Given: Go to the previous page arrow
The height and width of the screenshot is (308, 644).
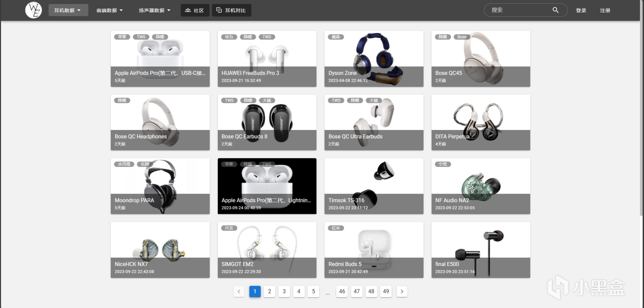Looking at the screenshot, I should coord(239,291).
